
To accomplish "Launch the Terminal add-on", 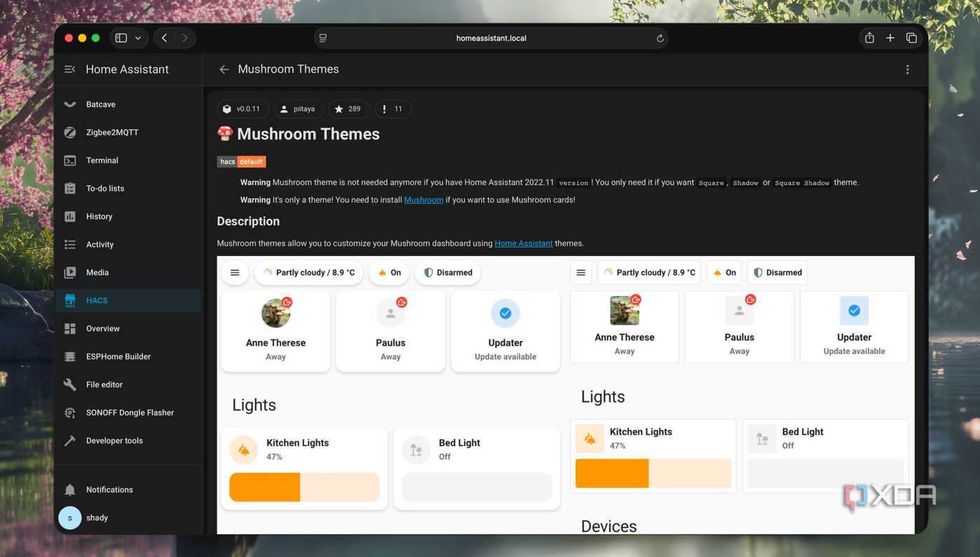I will pyautogui.click(x=128, y=161).
